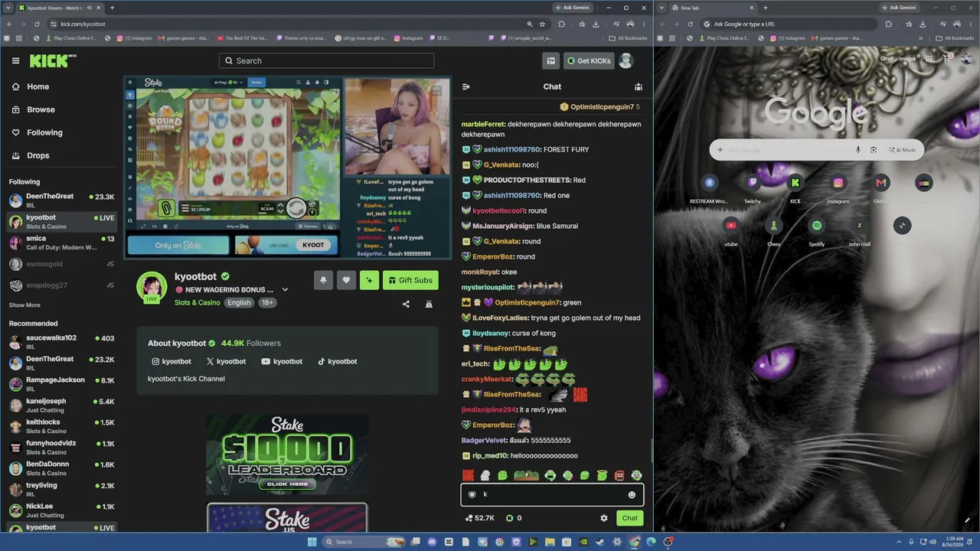This screenshot has height=551, width=980.
Task: Click the heart follow button for kyootbot
Action: click(x=346, y=280)
